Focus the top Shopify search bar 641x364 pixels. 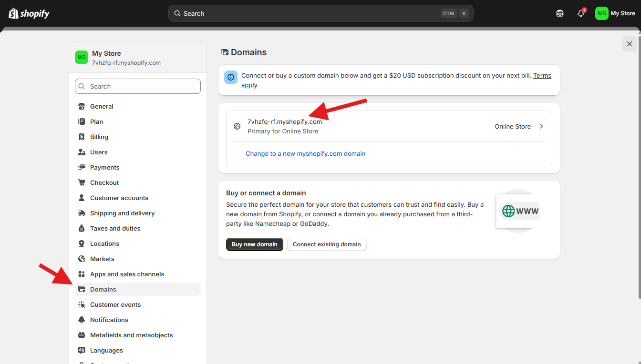click(321, 13)
